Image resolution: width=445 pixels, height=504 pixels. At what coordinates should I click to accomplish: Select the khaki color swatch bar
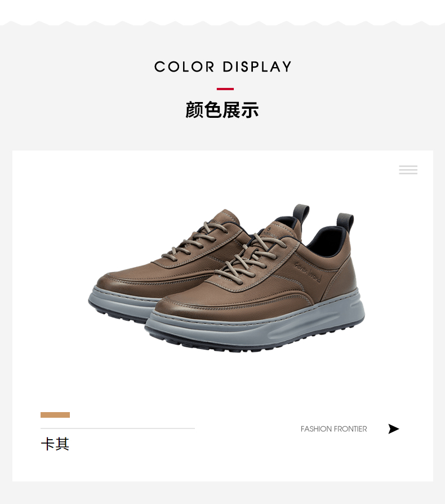point(55,414)
